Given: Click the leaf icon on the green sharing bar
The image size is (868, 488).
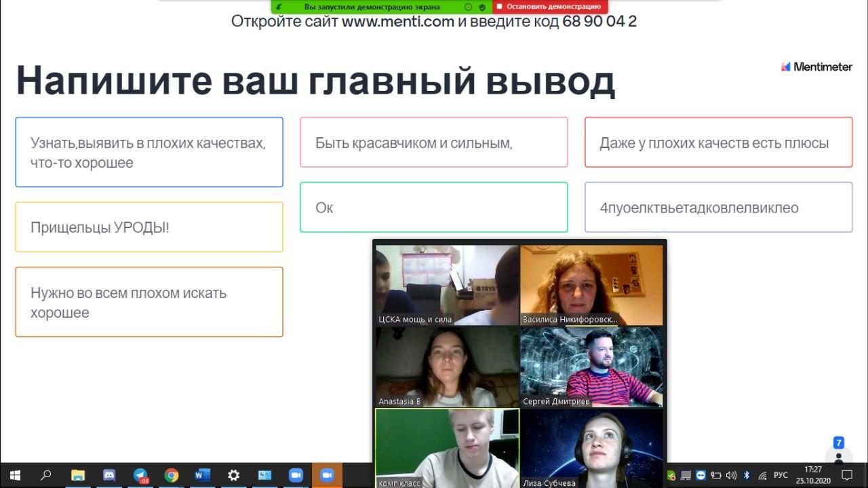Looking at the screenshot, I should click(x=278, y=7).
